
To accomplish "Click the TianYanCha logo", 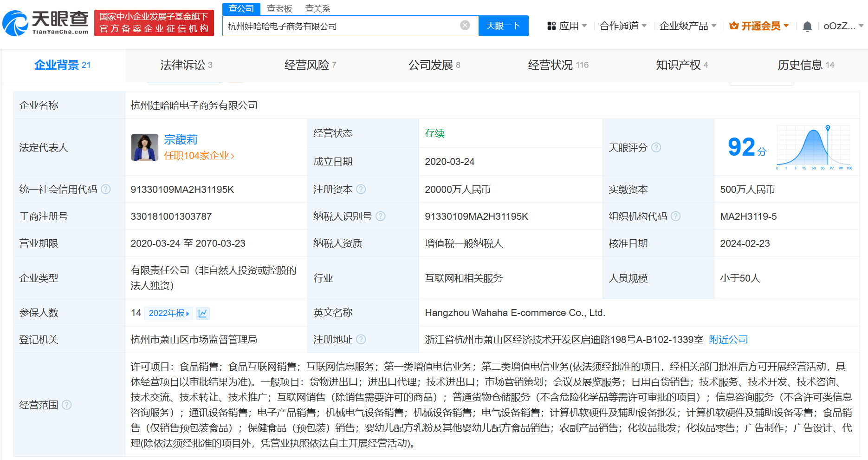I will coord(45,23).
